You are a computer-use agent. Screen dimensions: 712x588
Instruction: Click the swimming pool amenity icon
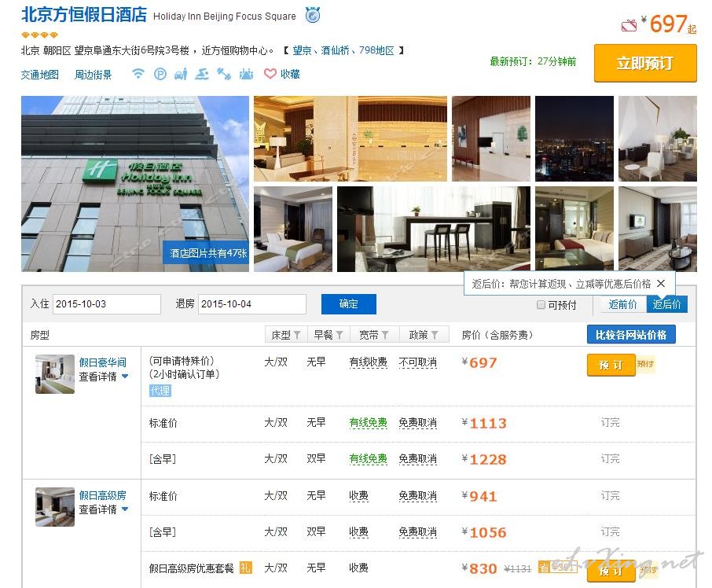202,74
